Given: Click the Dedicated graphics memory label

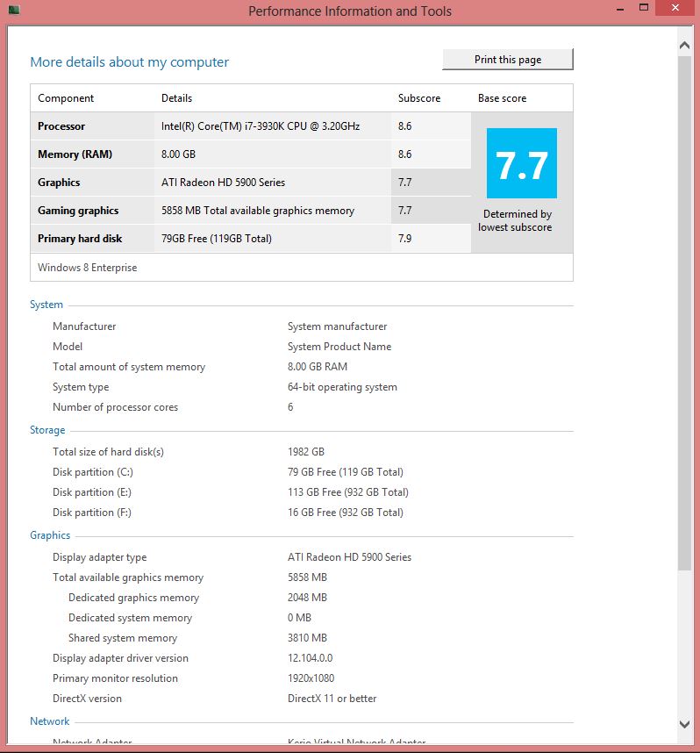Looking at the screenshot, I should [x=133, y=598].
